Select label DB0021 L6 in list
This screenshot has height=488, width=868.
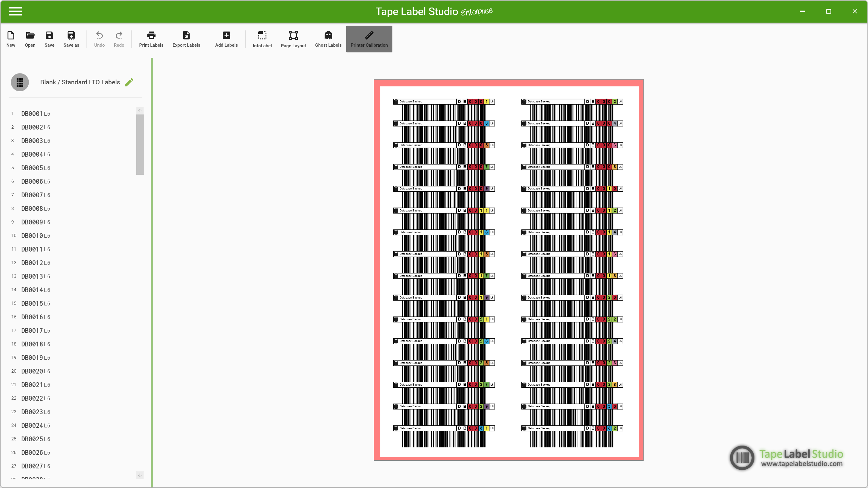[x=35, y=385]
